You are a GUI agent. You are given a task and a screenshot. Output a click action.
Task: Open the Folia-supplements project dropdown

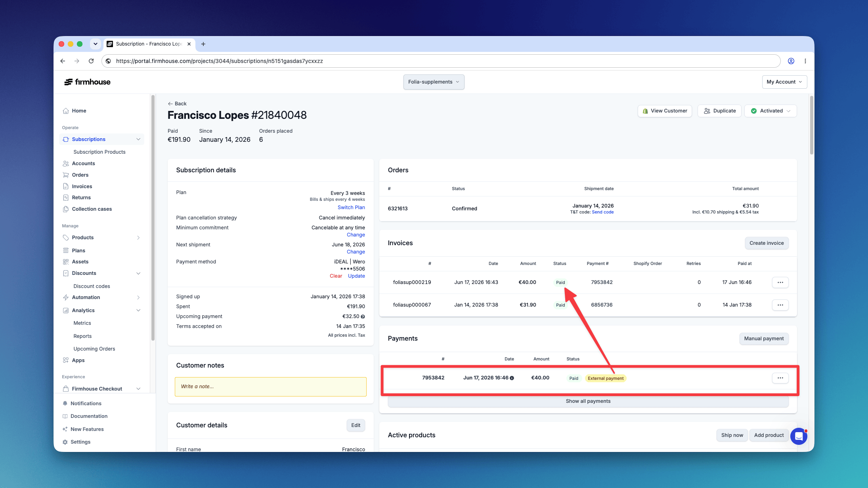click(434, 82)
